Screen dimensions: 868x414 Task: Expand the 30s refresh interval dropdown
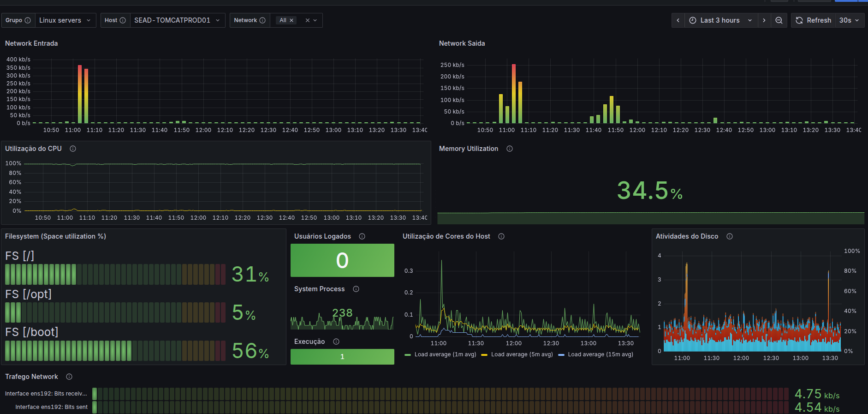coord(850,20)
